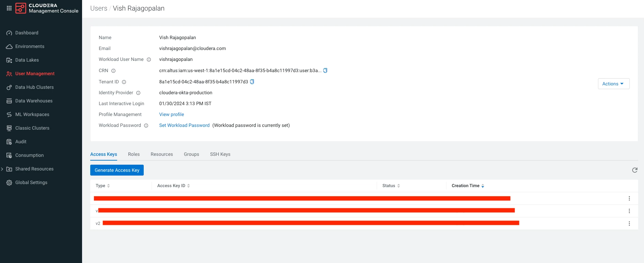644x263 pixels.
Task: Show info tooltip next to CRN label
Action: pyautogui.click(x=113, y=71)
